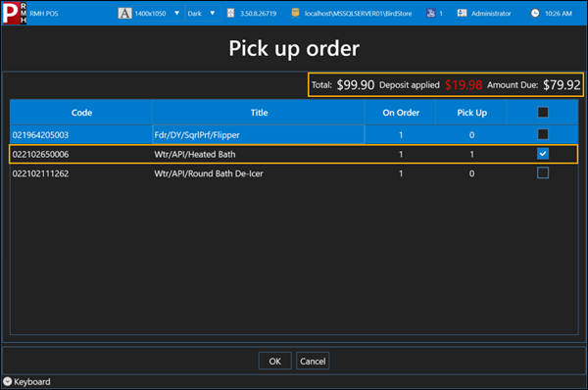Click the clock icon
This screenshot has width=588, height=390.
tap(535, 13)
